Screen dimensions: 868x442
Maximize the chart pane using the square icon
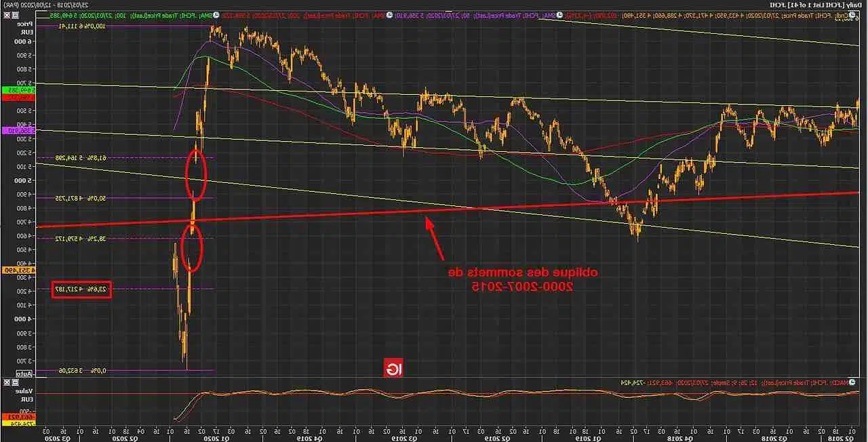(x=15, y=15)
